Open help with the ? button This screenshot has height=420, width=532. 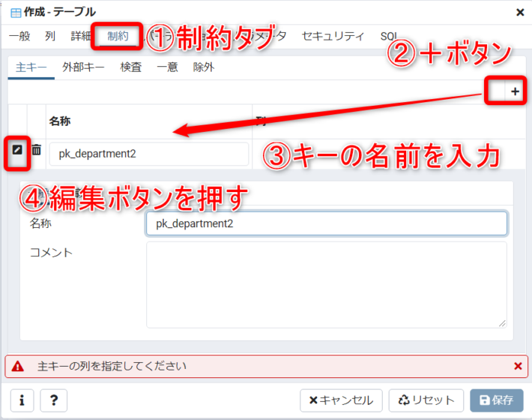click(x=53, y=400)
